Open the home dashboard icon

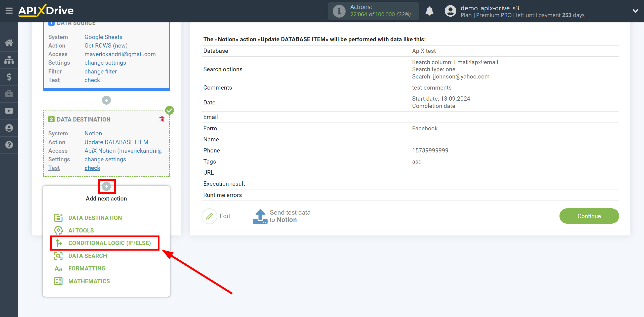[9, 43]
